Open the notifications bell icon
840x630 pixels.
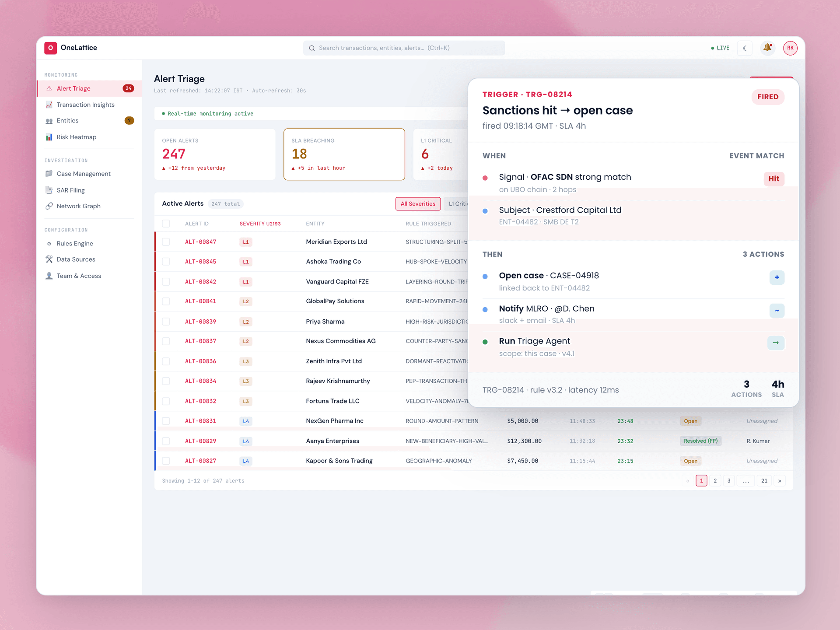[767, 48]
